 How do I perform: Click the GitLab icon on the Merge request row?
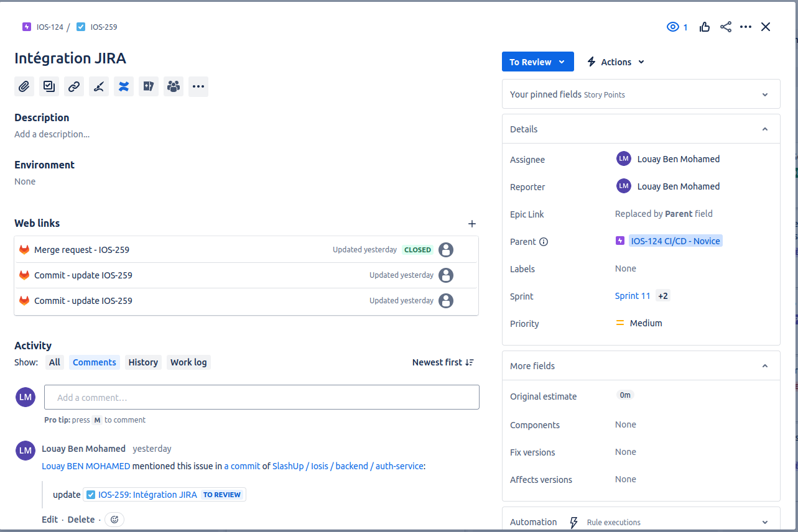pos(24,249)
